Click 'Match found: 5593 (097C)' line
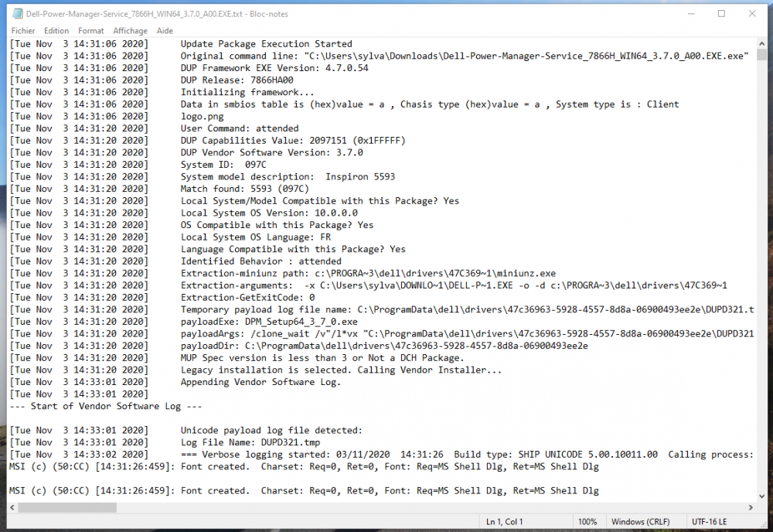This screenshot has height=532, width=773. [x=244, y=189]
